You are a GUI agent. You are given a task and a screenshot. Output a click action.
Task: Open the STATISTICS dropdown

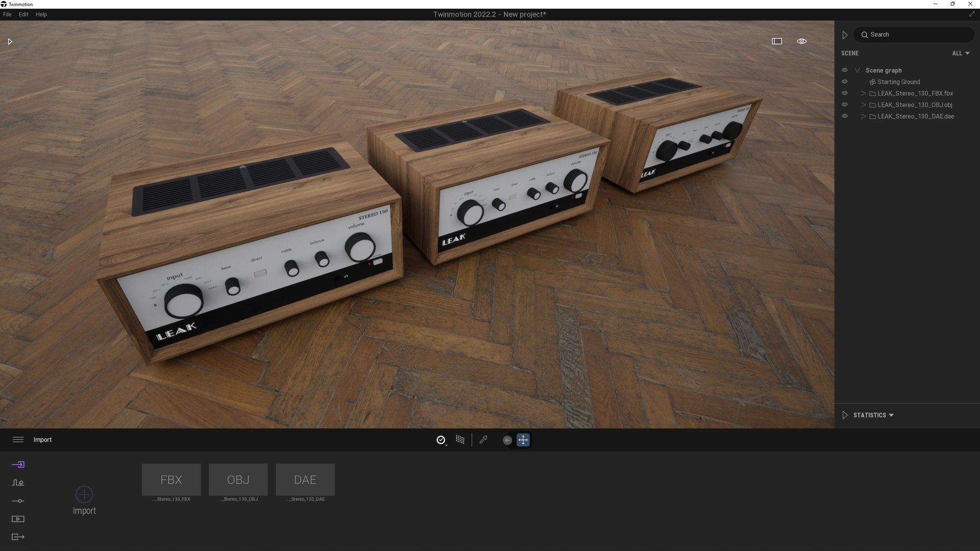click(x=873, y=415)
